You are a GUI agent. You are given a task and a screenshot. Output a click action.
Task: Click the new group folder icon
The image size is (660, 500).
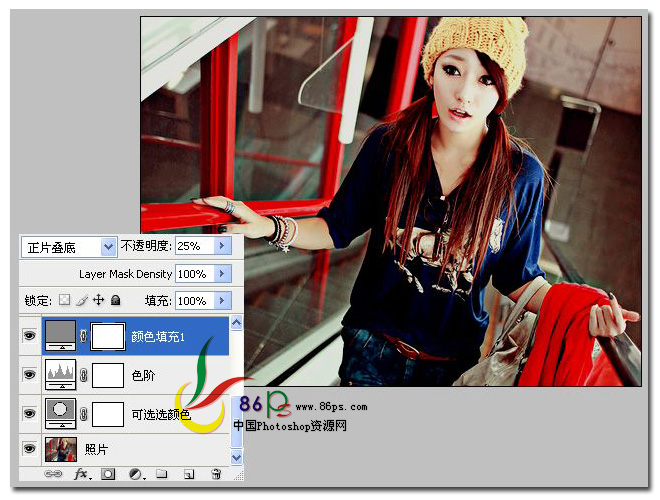point(162,474)
